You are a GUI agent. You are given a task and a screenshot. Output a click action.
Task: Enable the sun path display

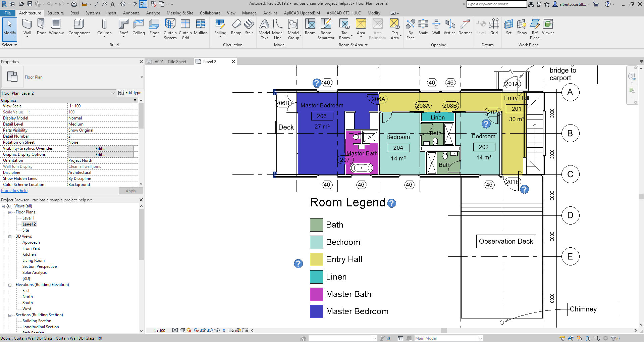pyautogui.click(x=189, y=330)
